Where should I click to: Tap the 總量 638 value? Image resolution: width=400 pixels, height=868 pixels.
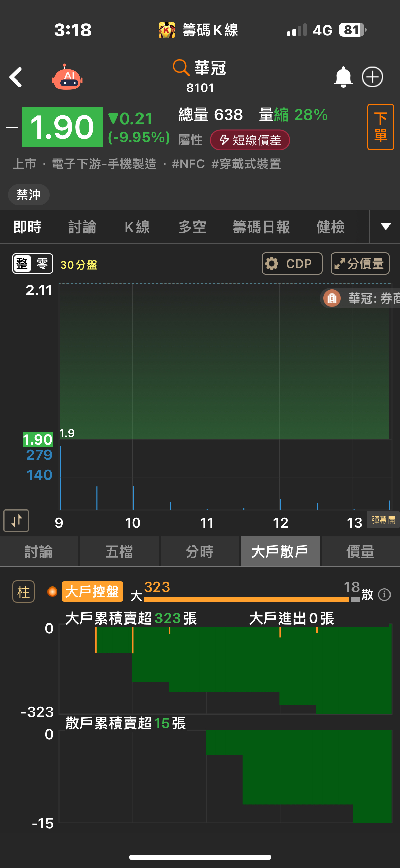pyautogui.click(x=211, y=114)
